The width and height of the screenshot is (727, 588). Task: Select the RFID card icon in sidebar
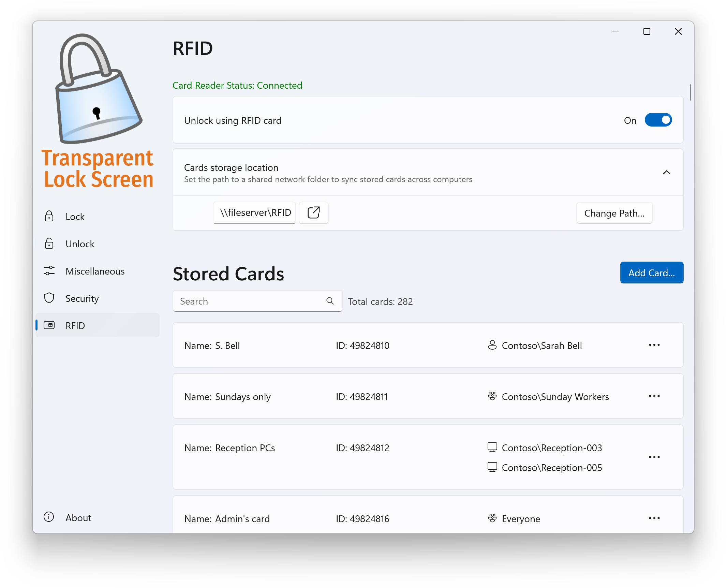[x=50, y=325]
